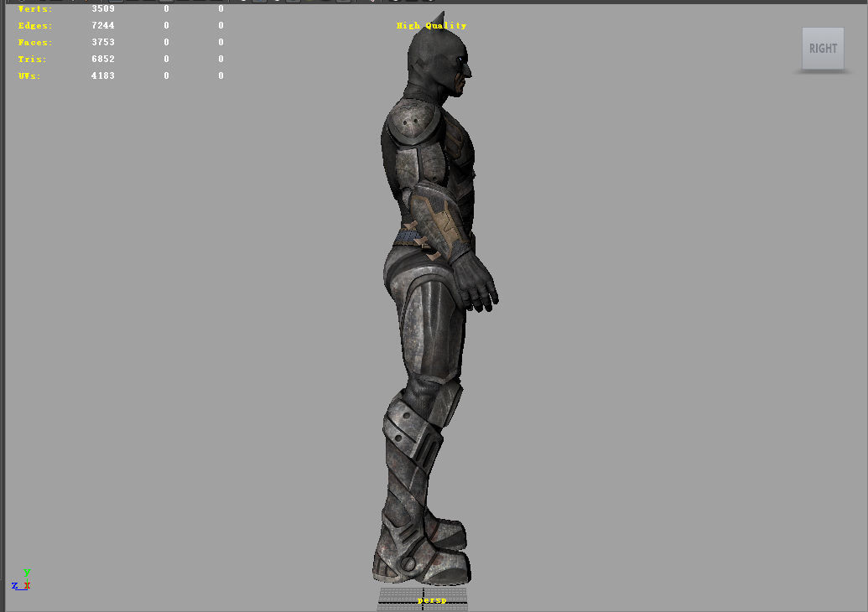868x612 pixels.
Task: Click the "Tris:" HUD label
Action: coord(32,60)
